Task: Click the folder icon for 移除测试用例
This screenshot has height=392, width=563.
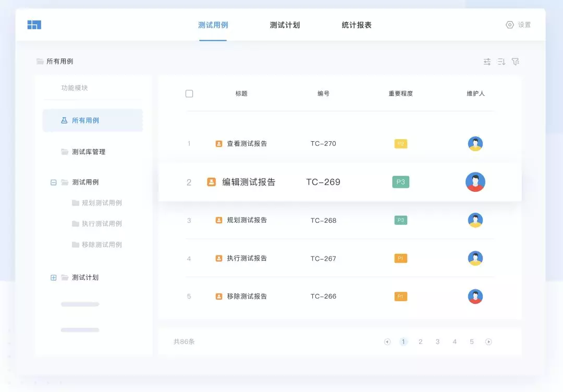Action: click(x=76, y=244)
